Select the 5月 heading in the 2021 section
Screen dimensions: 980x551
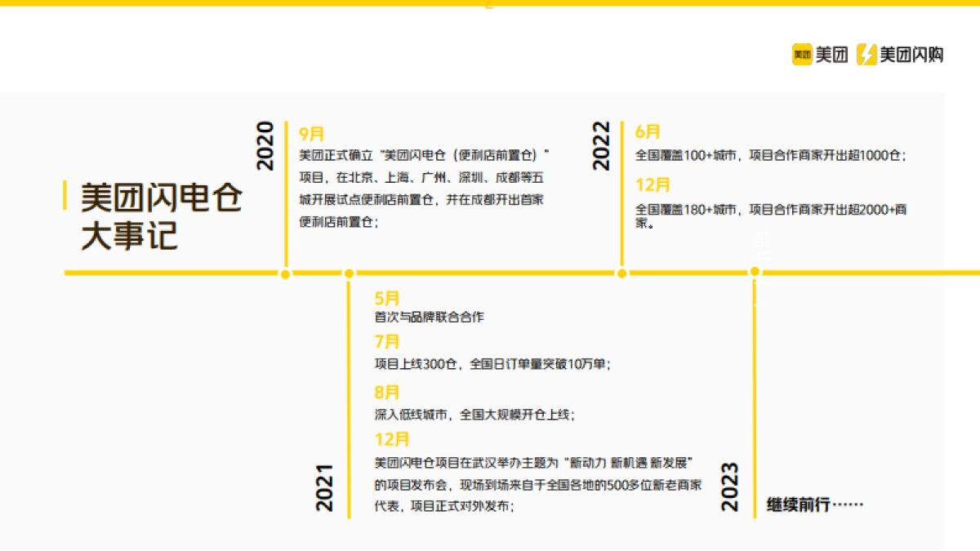pyautogui.click(x=387, y=298)
